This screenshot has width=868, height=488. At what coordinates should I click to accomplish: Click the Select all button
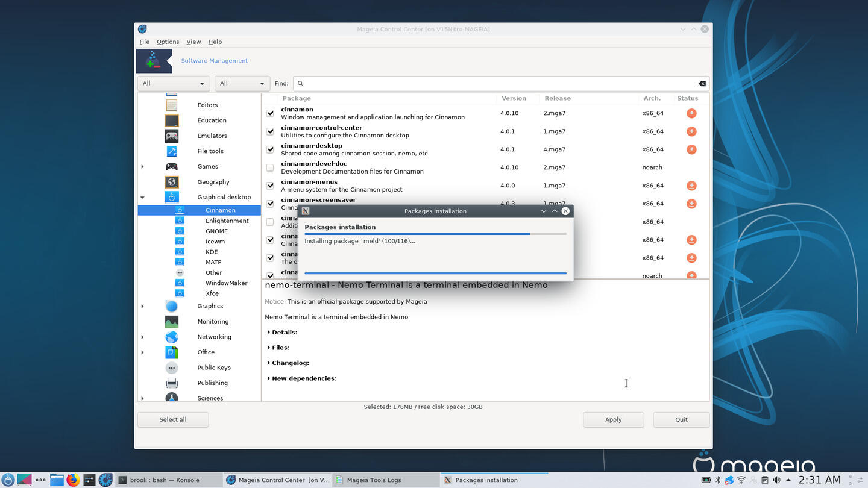tap(173, 420)
